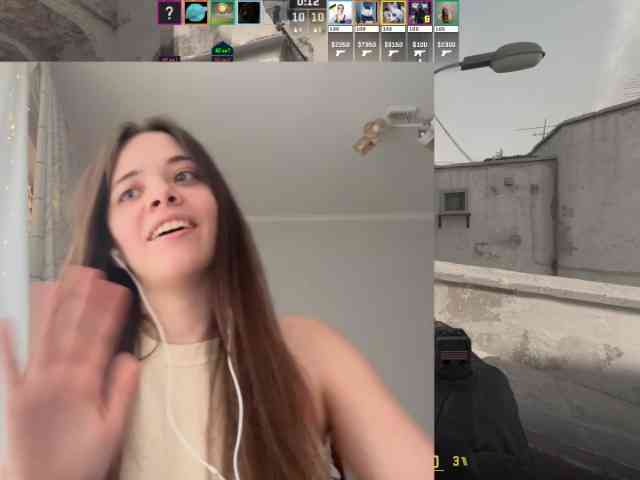
Task: Click the question mark player avatar
Action: click(169, 12)
